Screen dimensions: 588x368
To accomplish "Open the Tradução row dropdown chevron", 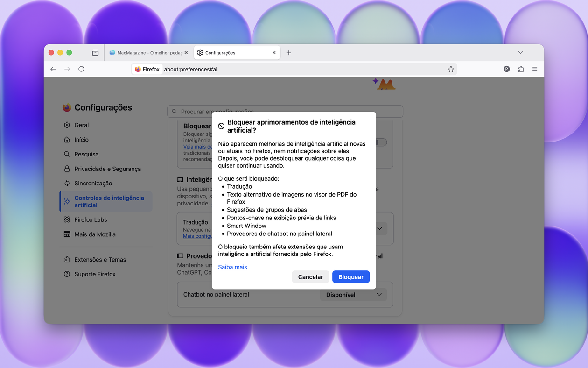I will (380, 228).
